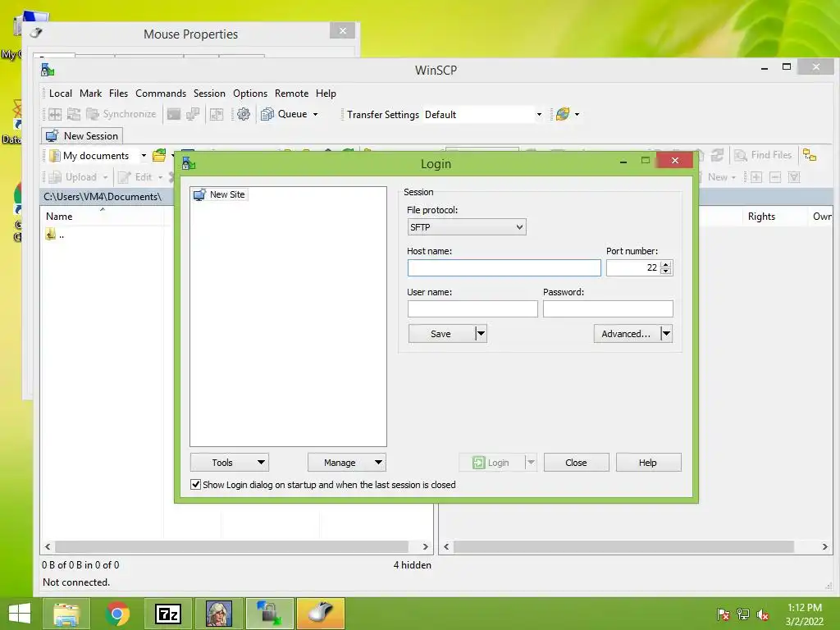Open the Save button dropdown arrow

481,334
